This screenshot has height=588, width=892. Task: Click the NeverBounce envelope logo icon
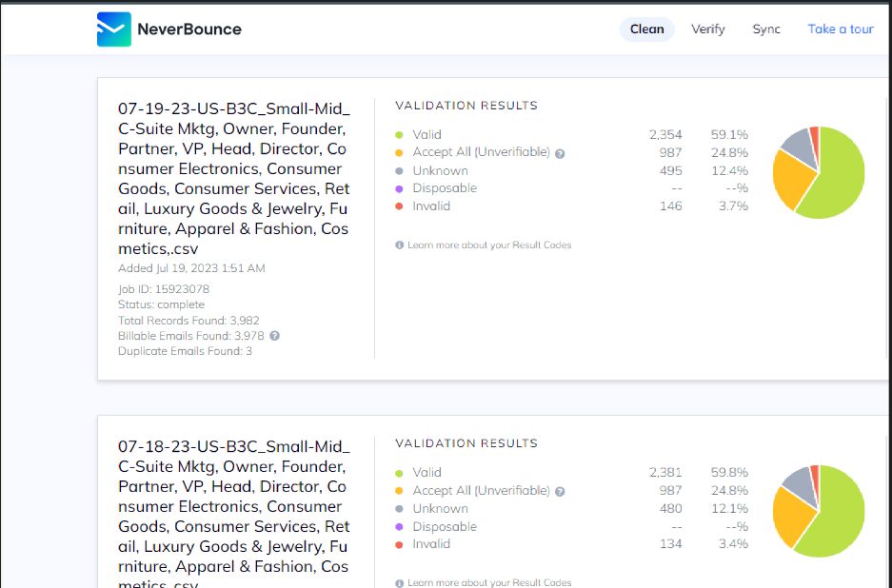click(113, 29)
